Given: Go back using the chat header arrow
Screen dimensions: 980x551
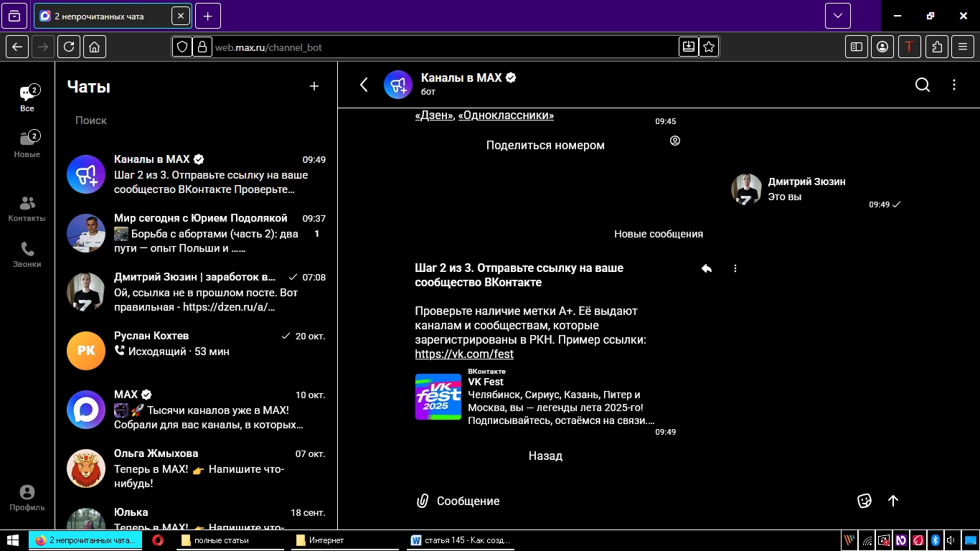Looking at the screenshot, I should [x=364, y=85].
